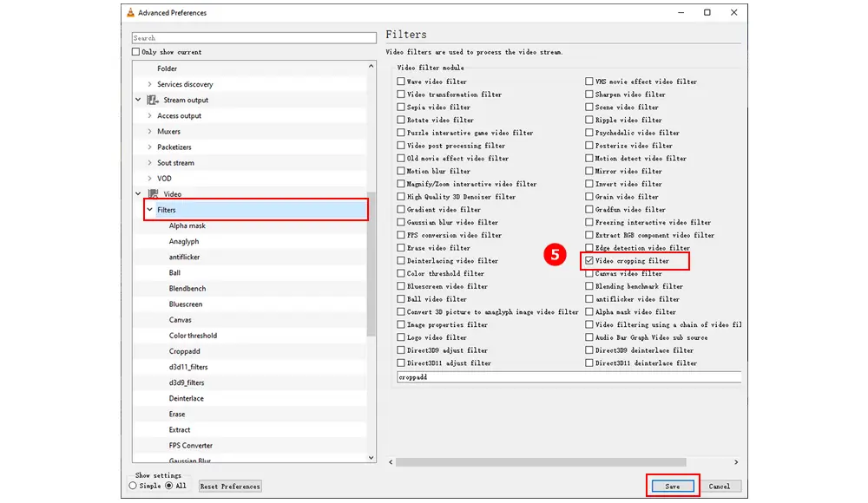
Task: Click the Reset Preferences button
Action: pyautogui.click(x=230, y=486)
